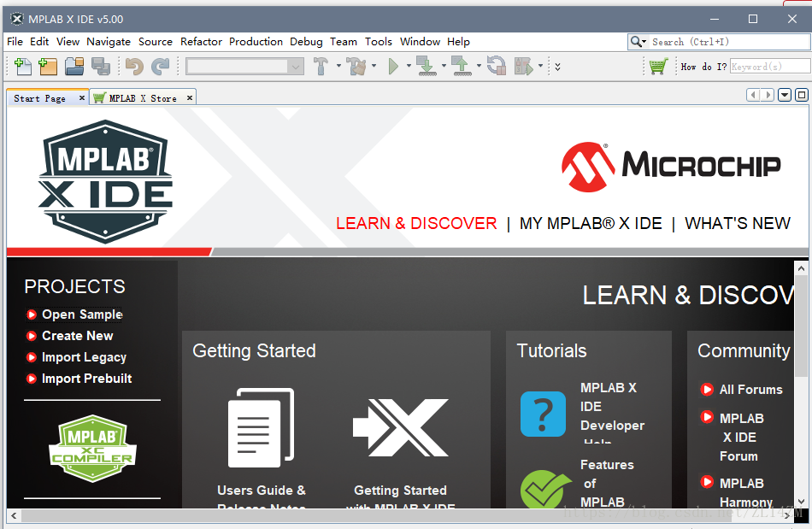Click the Clean and Build icon

356,67
